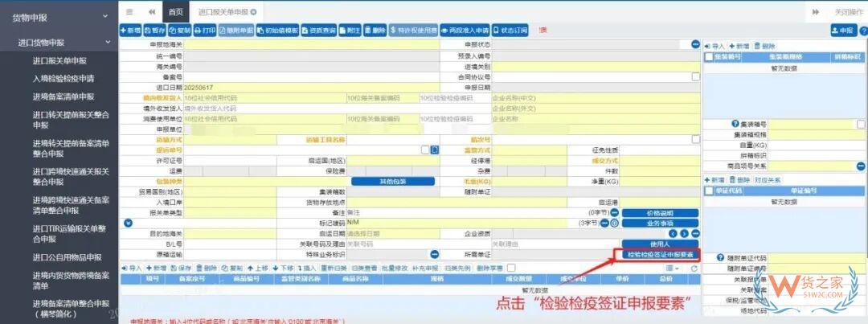
Task: Click the help icon beside 随附单证代码
Action: 720,258
